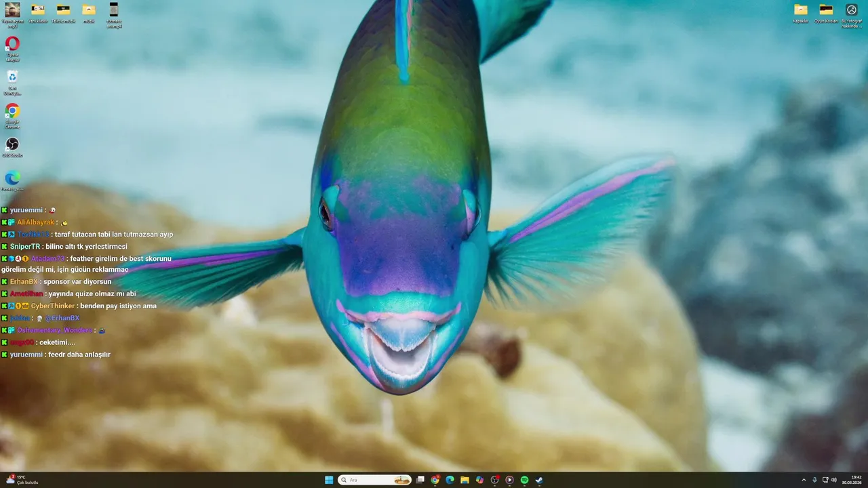Click the '@ErhanBX' mention in chat
This screenshot has height=488, width=868.
point(62,319)
